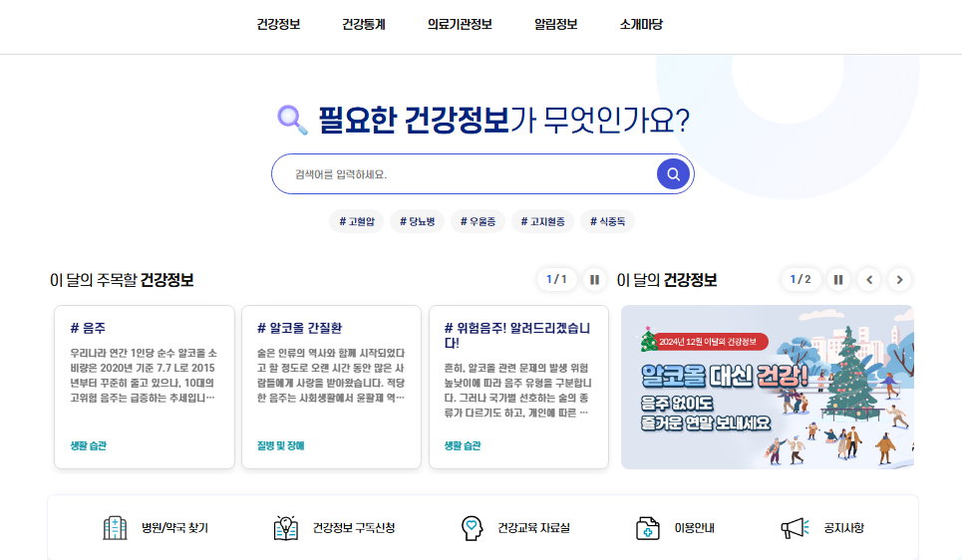Select the # 당뇨병 tag
The width and height of the screenshot is (962, 560).
coord(417,221)
